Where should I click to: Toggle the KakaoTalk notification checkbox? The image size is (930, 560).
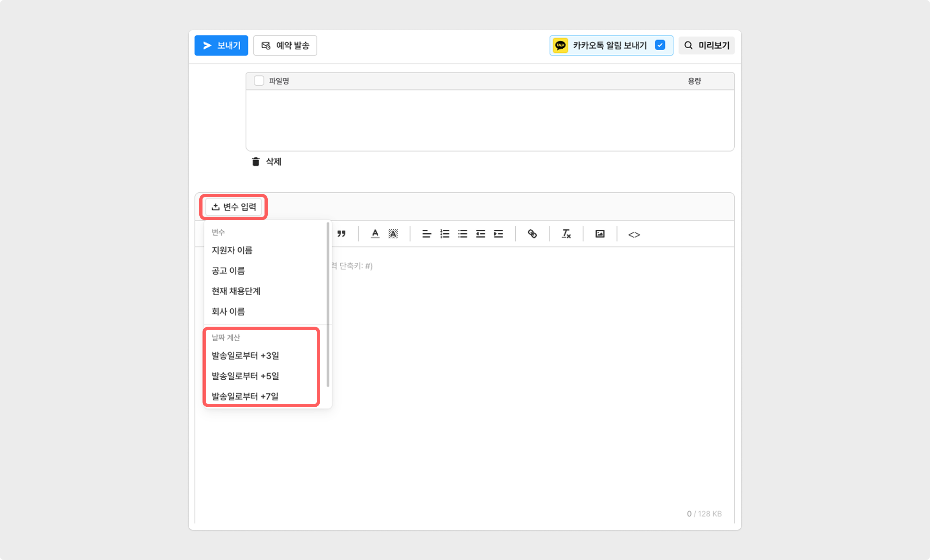tap(660, 45)
